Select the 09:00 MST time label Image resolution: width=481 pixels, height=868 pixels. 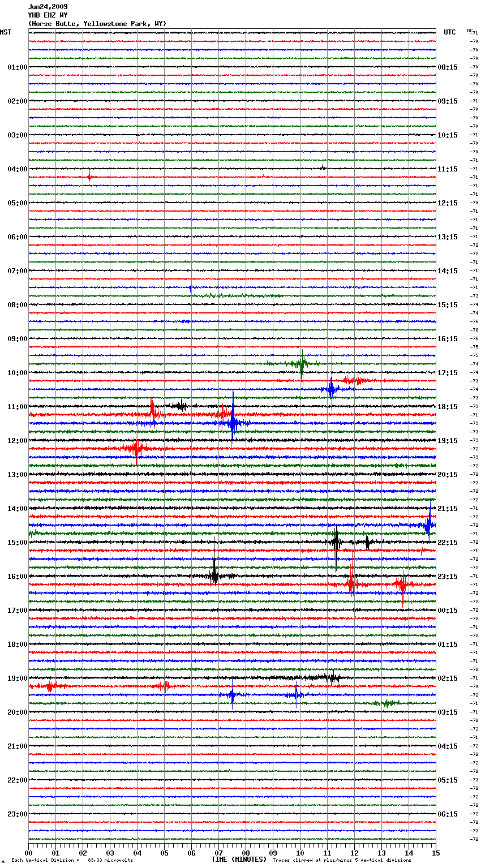(x=18, y=339)
